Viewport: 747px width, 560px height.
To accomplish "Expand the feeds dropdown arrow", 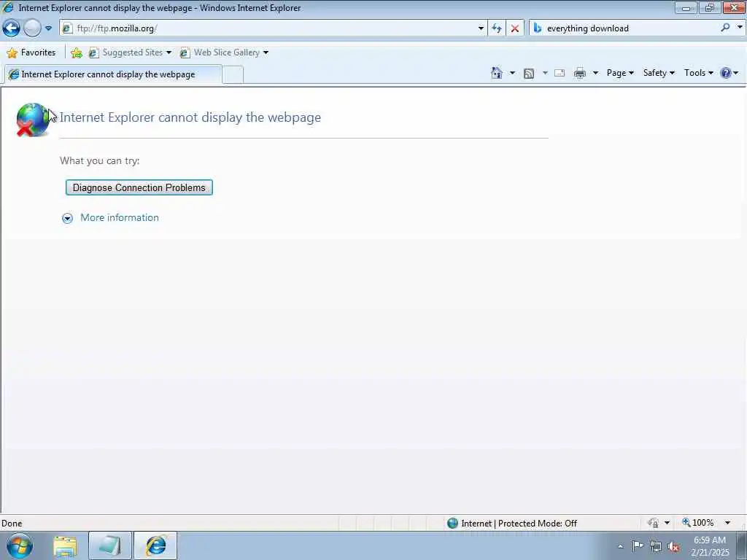I will point(545,73).
